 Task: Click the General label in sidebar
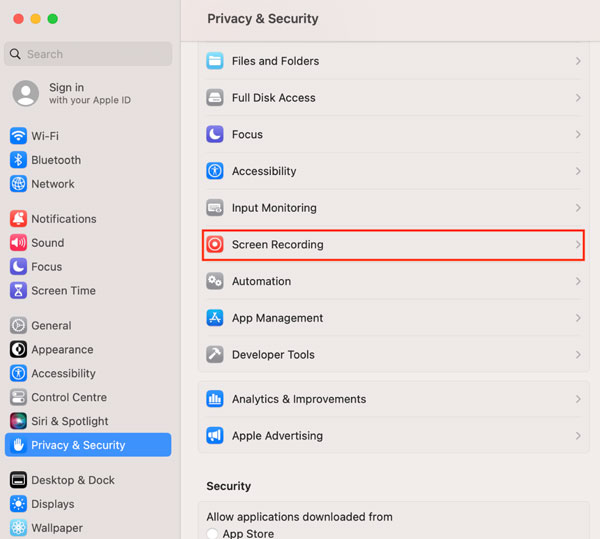(x=51, y=326)
